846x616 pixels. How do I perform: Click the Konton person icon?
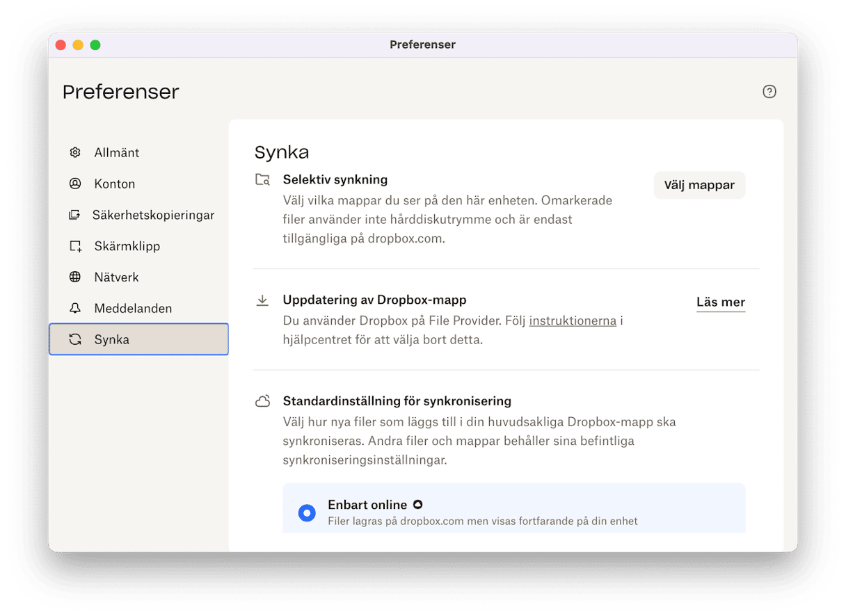tap(75, 184)
